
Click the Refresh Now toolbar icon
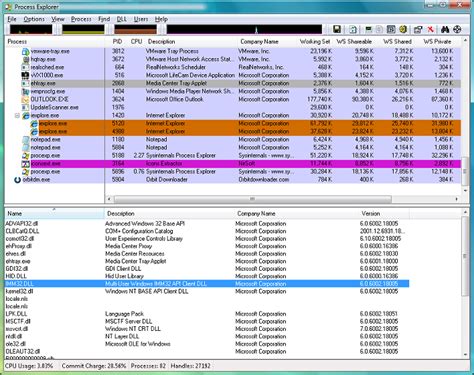(353, 29)
